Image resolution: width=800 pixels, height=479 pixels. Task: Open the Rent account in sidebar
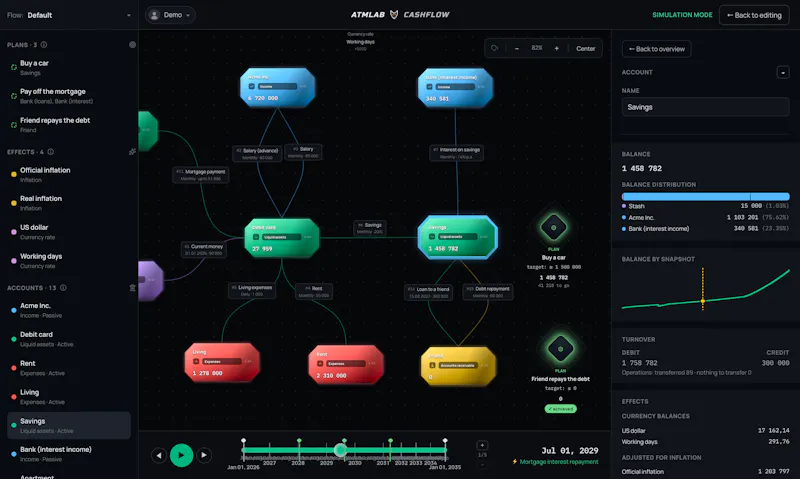[69, 368]
